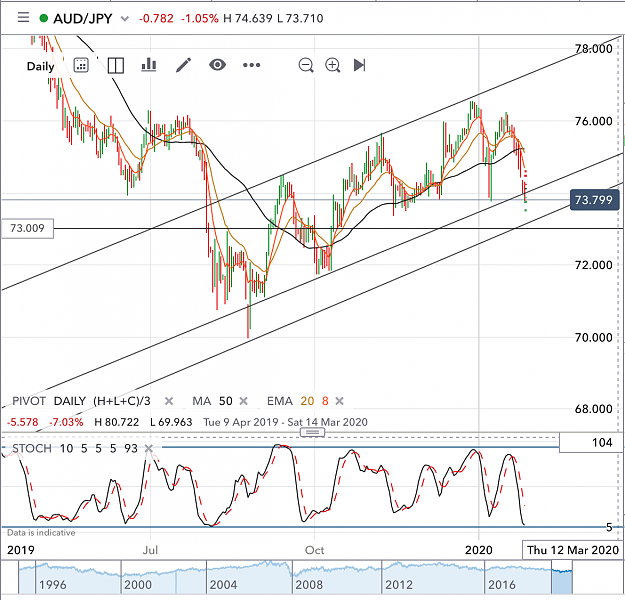Click the 78.000 price axis label
The image size is (625, 600).
pos(594,49)
